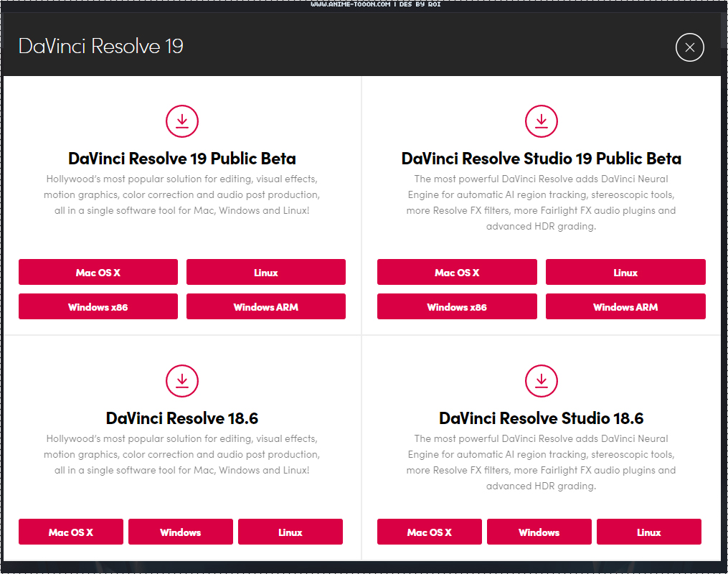The width and height of the screenshot is (728, 574).
Task: Click the DaVinci Resolve Studio 18.6 heading
Action: [x=542, y=418]
